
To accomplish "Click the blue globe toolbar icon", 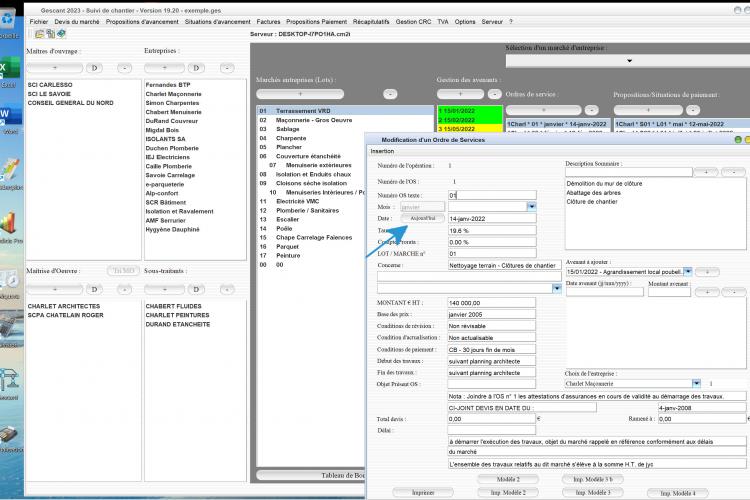I will point(61,33).
